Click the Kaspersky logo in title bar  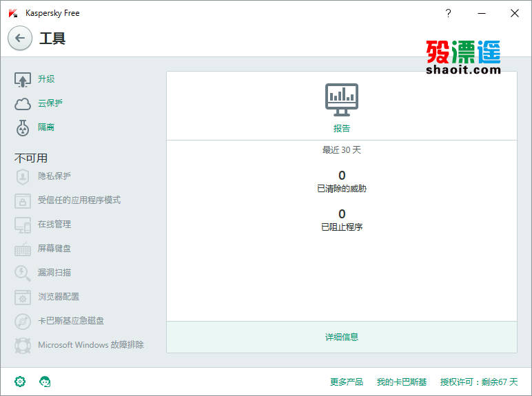(x=13, y=13)
